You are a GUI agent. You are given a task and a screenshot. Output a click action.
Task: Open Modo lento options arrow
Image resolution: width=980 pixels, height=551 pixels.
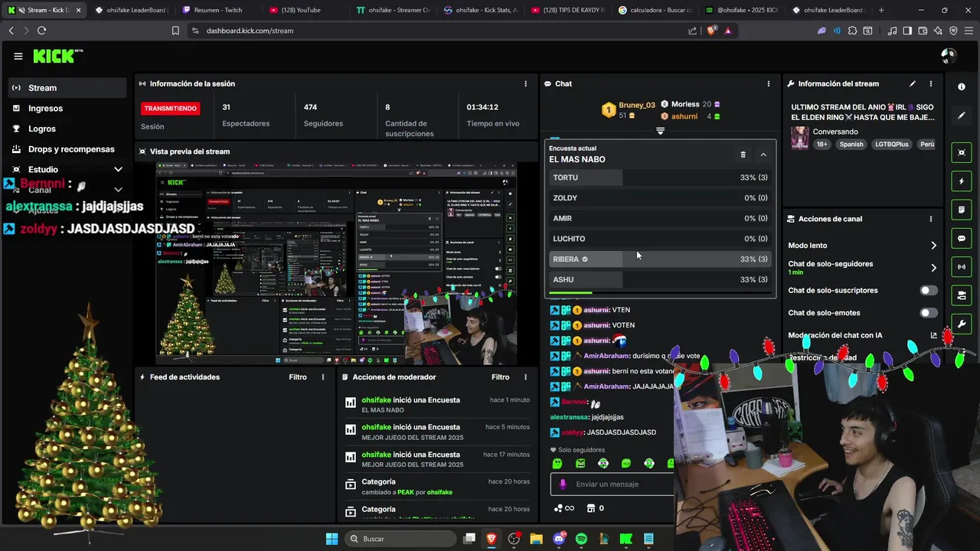tap(933, 246)
